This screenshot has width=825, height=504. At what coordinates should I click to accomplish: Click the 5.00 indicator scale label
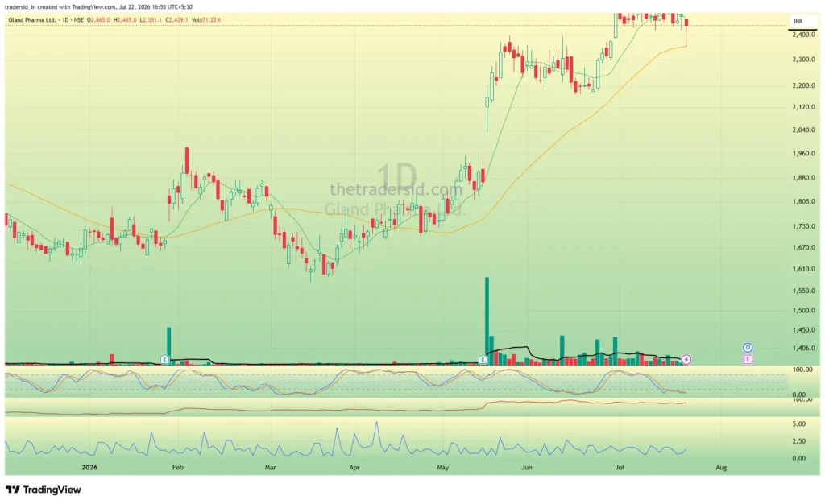click(799, 424)
